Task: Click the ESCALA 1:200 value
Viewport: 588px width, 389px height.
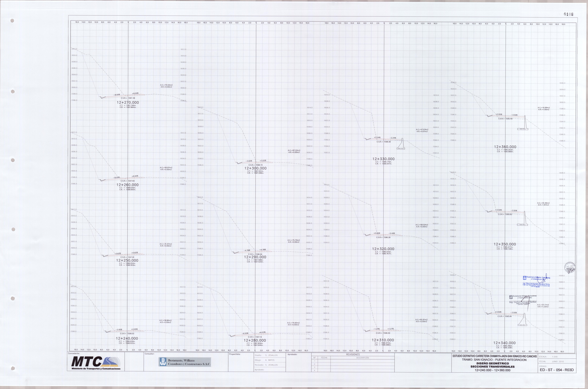Action: coord(555,357)
